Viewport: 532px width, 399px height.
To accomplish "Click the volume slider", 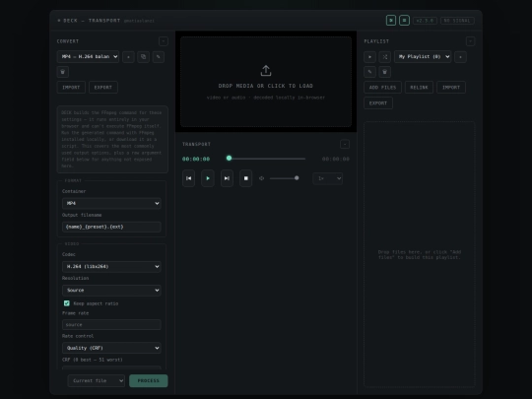I will 285,178.
